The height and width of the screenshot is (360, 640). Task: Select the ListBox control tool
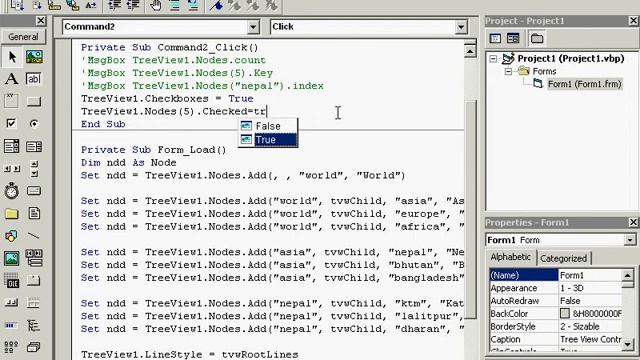click(x=34, y=146)
